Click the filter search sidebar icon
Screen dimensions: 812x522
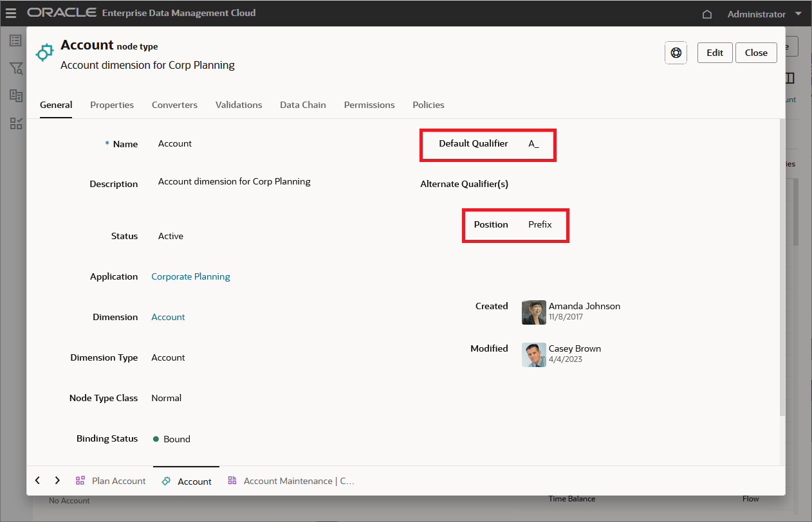(15, 69)
